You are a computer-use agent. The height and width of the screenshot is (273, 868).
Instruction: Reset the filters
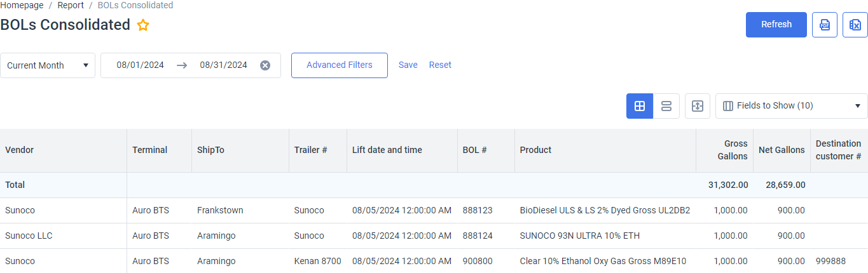tap(440, 65)
